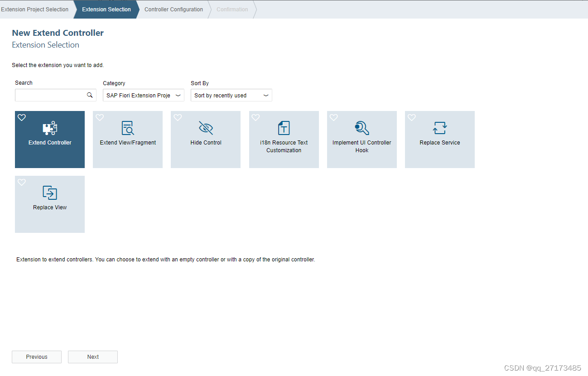
Task: Click the refresh arrows icon on Replace Service
Action: (439, 128)
